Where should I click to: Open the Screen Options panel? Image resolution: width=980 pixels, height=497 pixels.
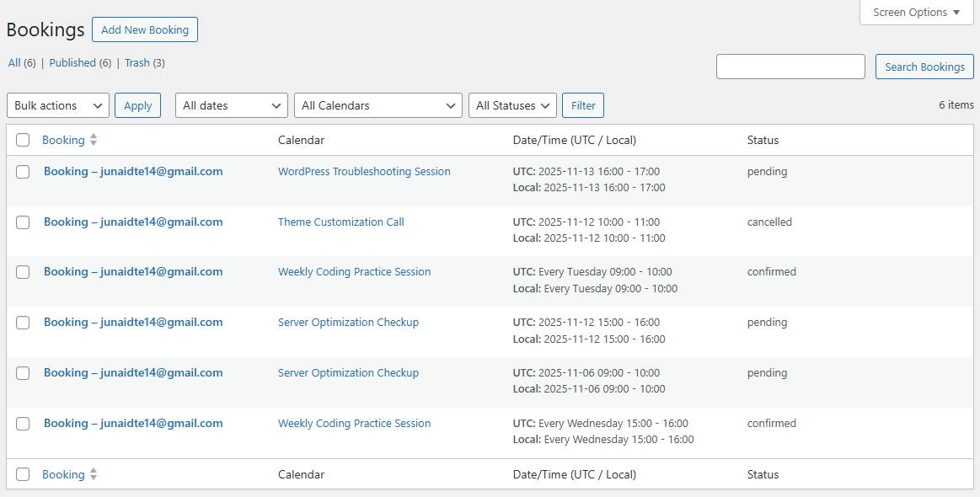[x=915, y=12]
